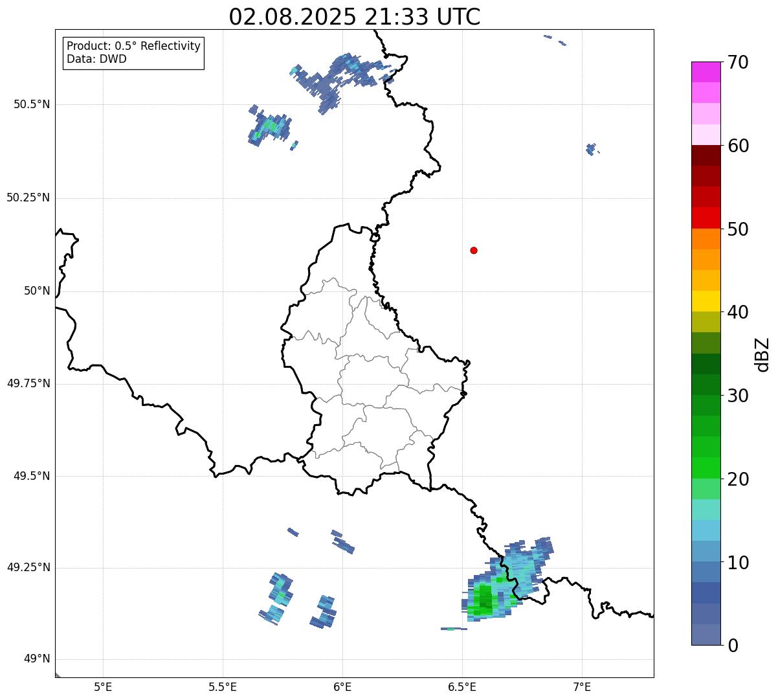Click the colorbar tick label 40
The width and height of the screenshot is (778, 700).
(738, 312)
